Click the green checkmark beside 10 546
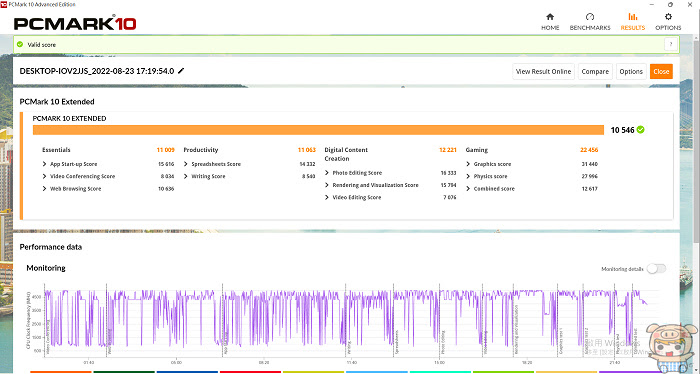 click(641, 130)
